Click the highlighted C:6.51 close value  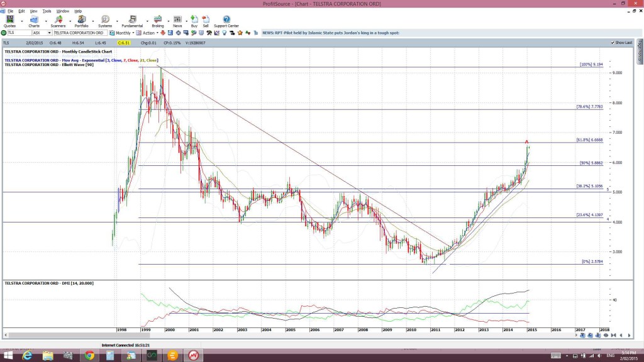124,43
